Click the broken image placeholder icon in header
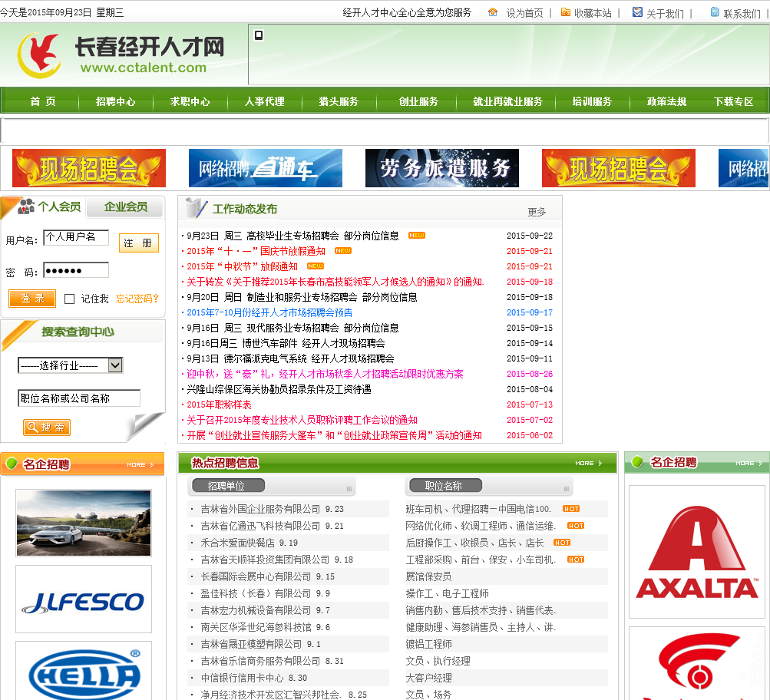This screenshot has width=770, height=700. pos(258,35)
